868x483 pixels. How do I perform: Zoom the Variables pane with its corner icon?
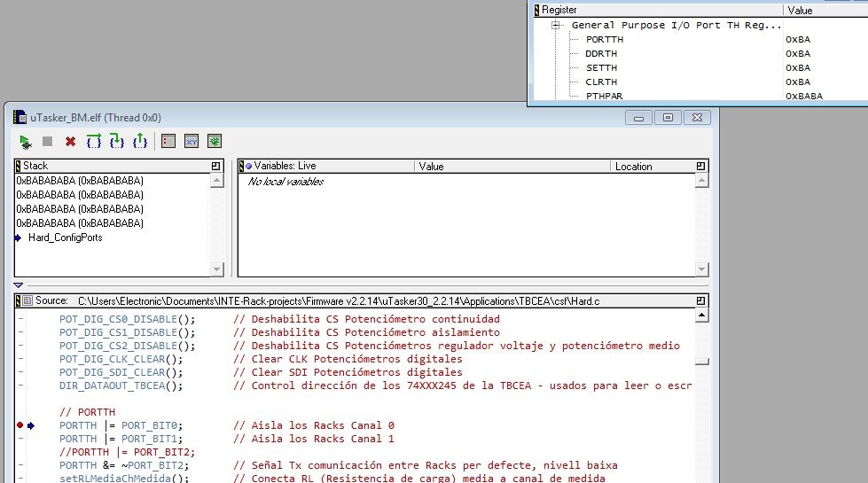pyautogui.click(x=700, y=166)
